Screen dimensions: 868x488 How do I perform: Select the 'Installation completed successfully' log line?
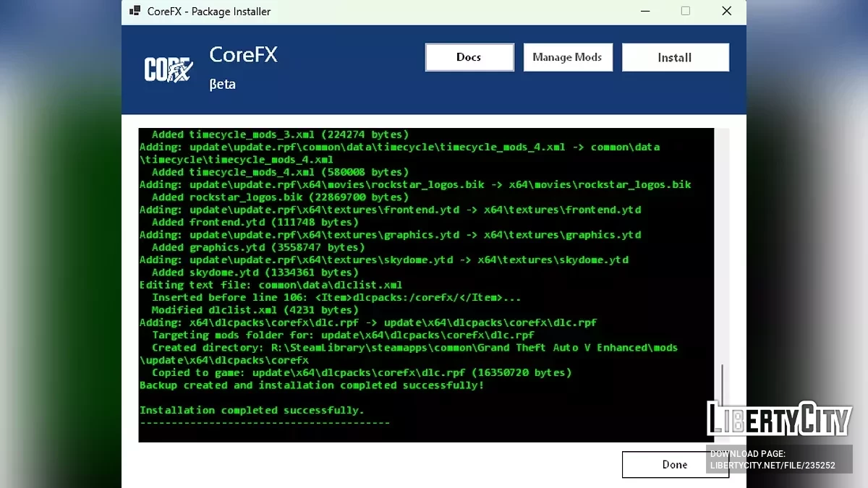pyautogui.click(x=252, y=410)
